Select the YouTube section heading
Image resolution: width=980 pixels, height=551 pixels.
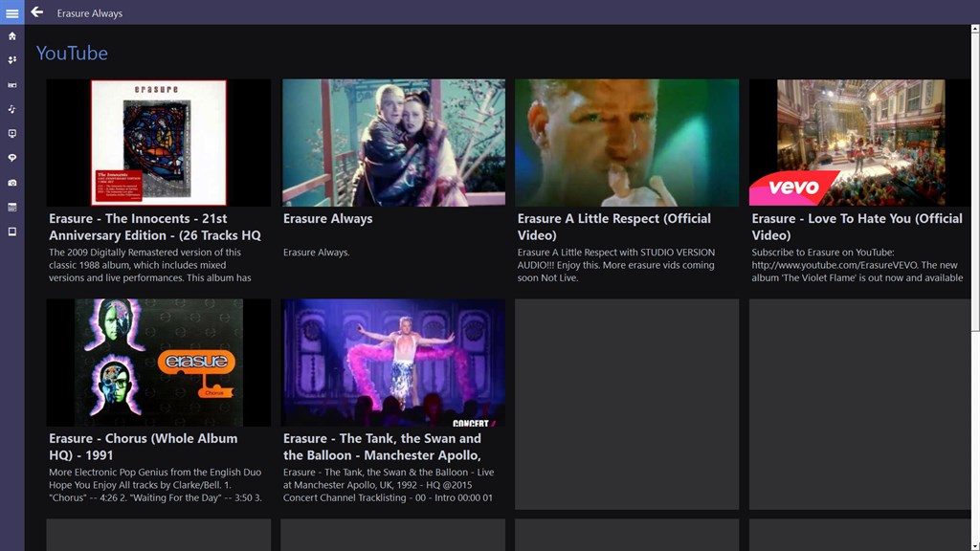tap(72, 54)
